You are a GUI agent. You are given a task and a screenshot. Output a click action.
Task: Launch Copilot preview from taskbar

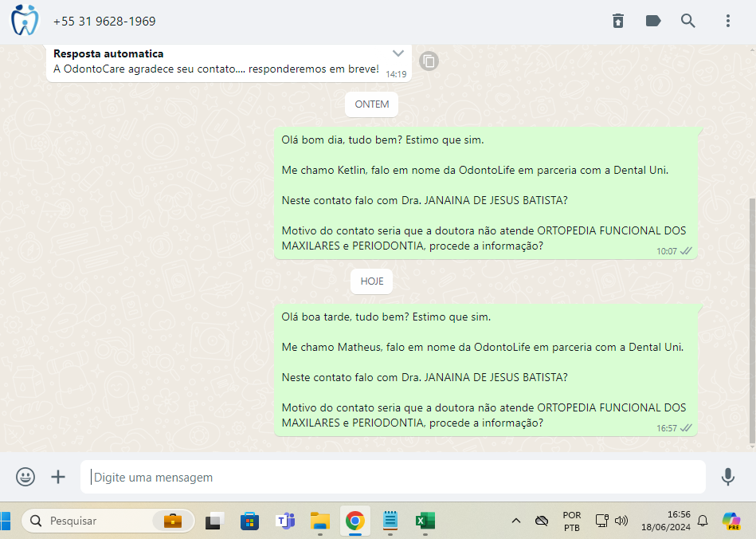click(x=731, y=521)
